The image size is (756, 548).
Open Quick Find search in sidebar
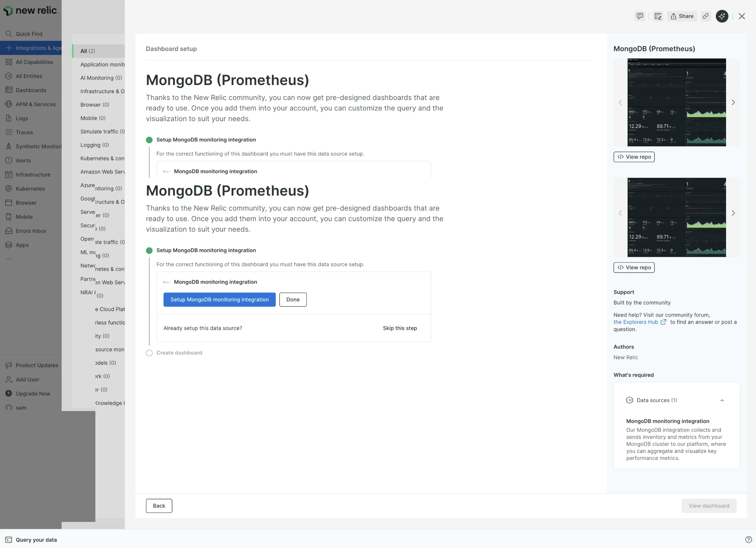[x=29, y=34]
